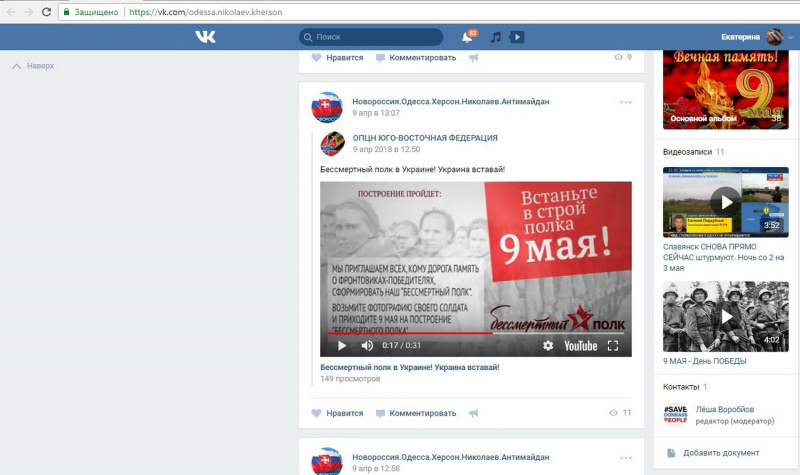Viewport: 800px width, 475px height.
Task: Open ОПЦН ЮГО-ВОСТОЧНАЯ ФЕДЕРАЦИЯ group link
Action: tap(425, 138)
